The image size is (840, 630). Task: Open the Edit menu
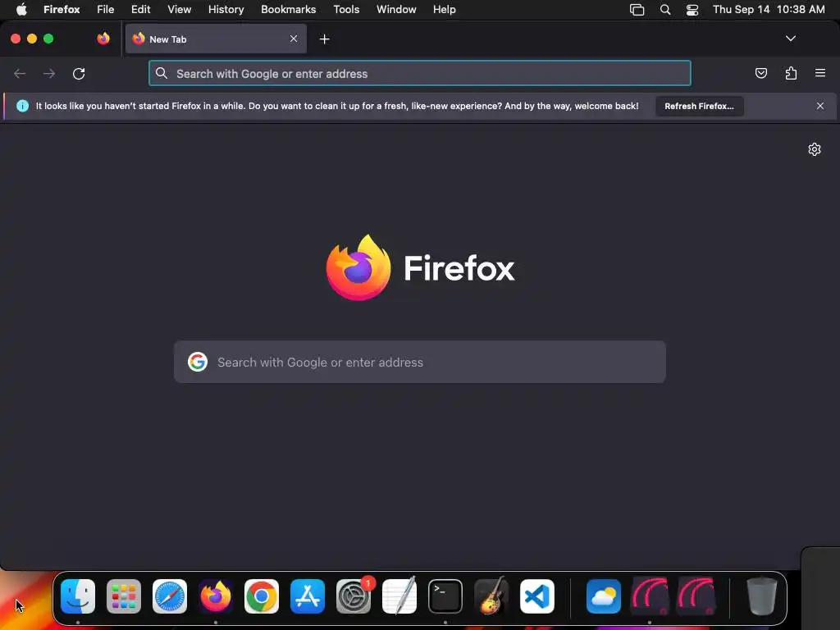pos(140,10)
